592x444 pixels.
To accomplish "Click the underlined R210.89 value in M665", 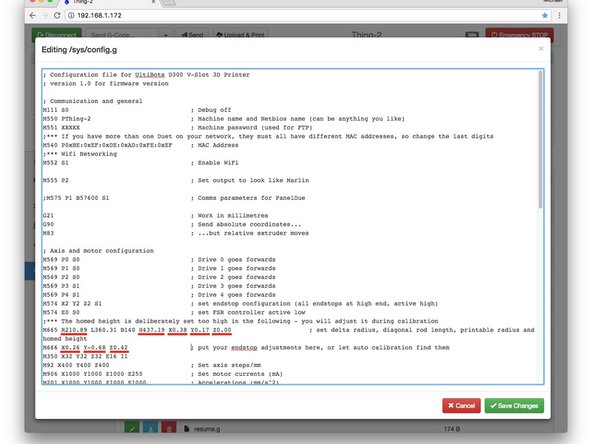I will (x=74, y=330).
